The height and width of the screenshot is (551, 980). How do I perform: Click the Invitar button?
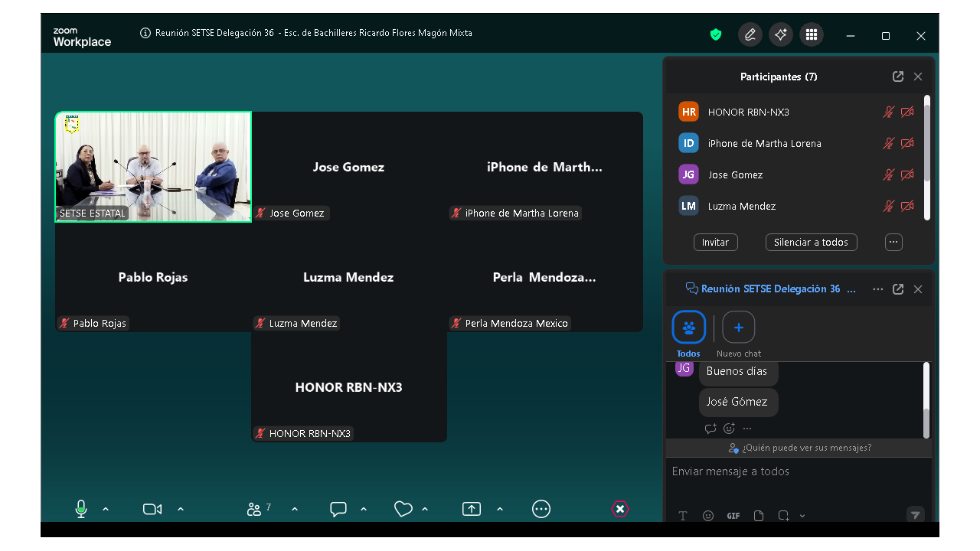point(715,242)
